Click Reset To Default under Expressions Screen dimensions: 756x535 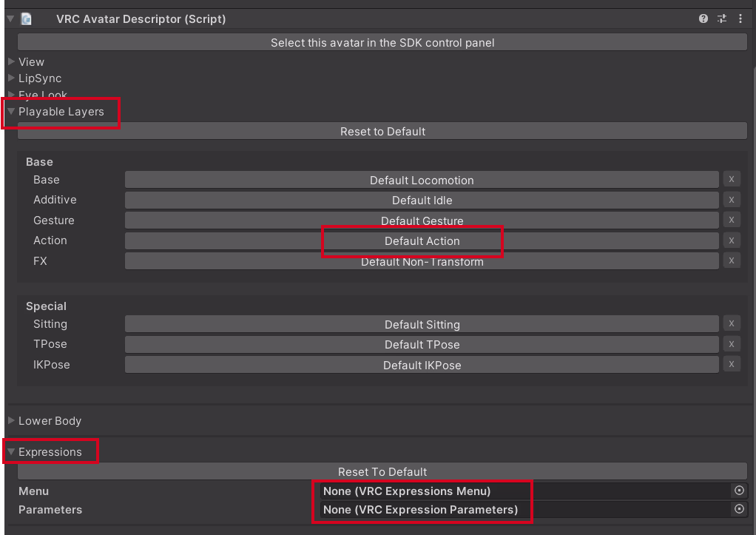pyautogui.click(x=382, y=471)
